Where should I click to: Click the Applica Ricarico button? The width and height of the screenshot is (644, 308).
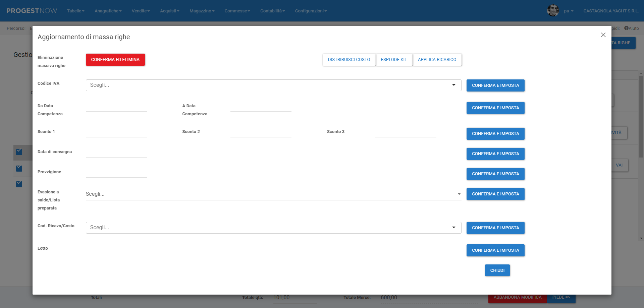pos(437,60)
